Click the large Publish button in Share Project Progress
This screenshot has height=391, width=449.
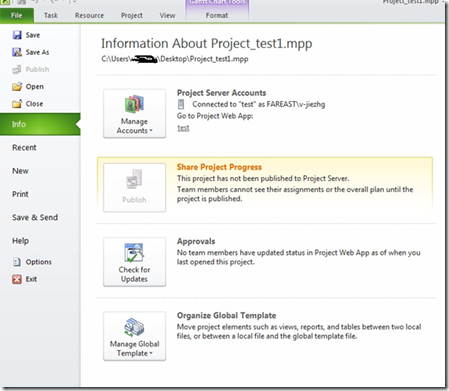point(134,187)
